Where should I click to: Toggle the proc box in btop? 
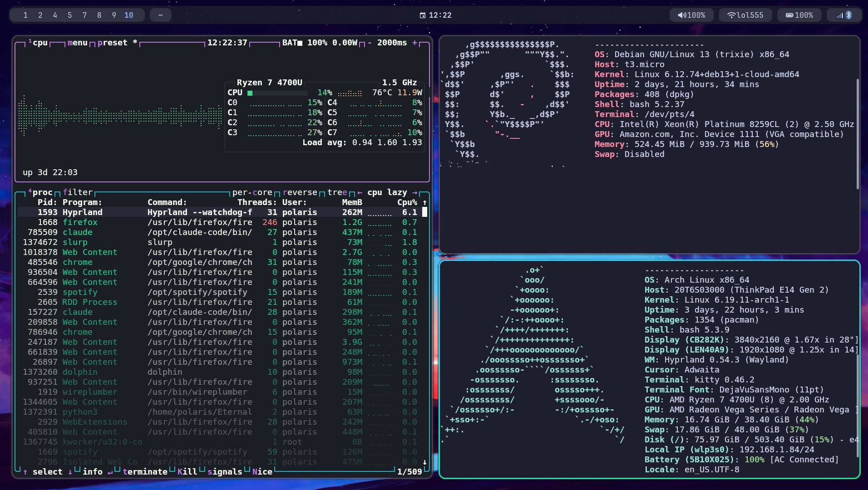pyautogui.click(x=40, y=192)
